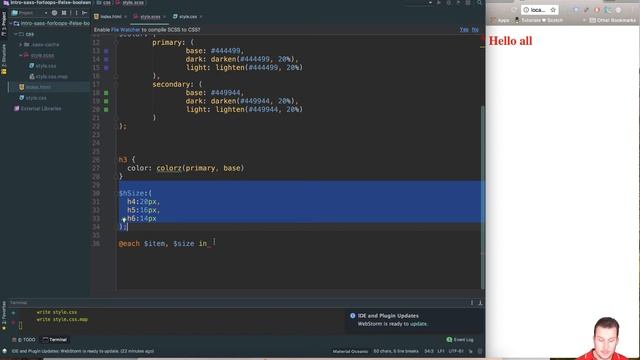640x360 pixels.
Task: Click the Material Oceanic theme status entry
Action: [350, 351]
